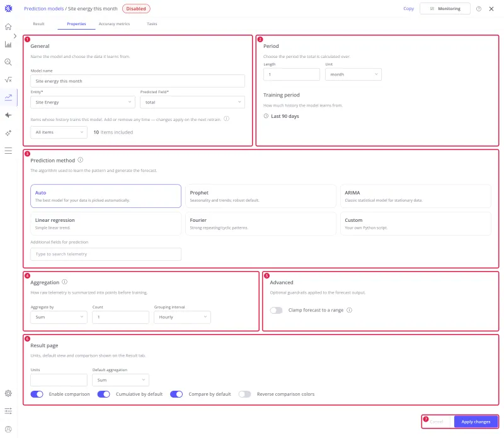
Task: Open the Entity dropdown showing Site Energy
Action: [x=83, y=102]
